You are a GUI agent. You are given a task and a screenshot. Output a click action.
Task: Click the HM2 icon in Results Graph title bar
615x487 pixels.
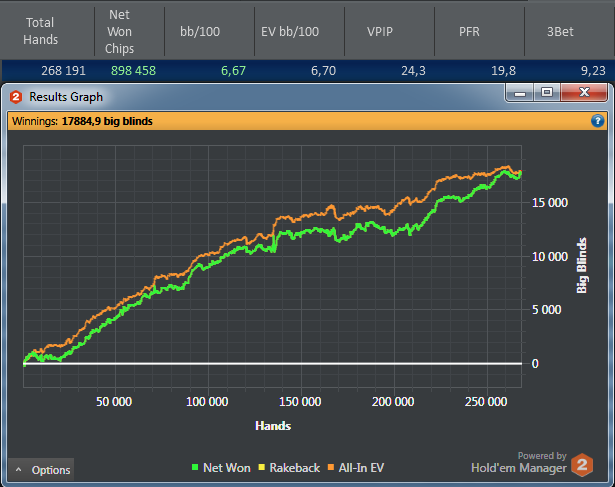coord(15,97)
